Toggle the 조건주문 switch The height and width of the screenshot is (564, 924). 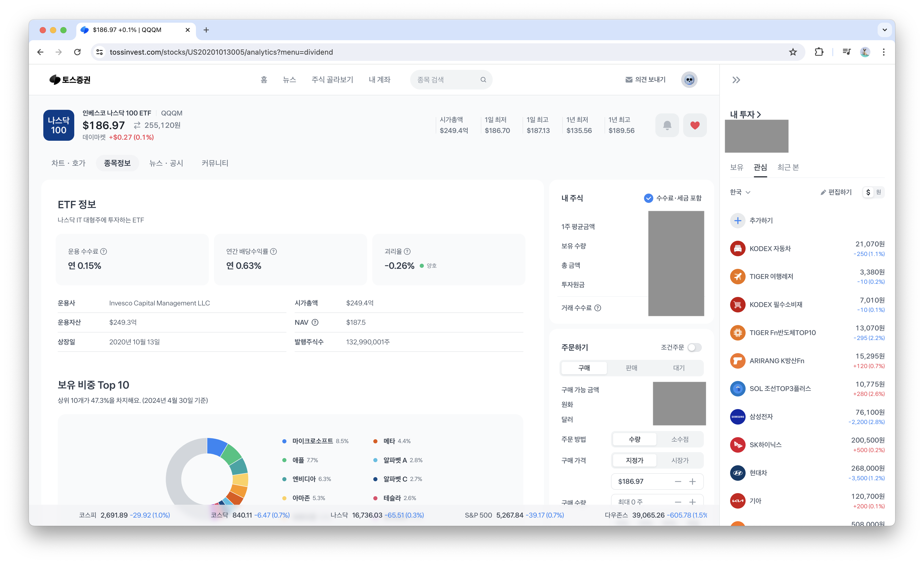(694, 347)
